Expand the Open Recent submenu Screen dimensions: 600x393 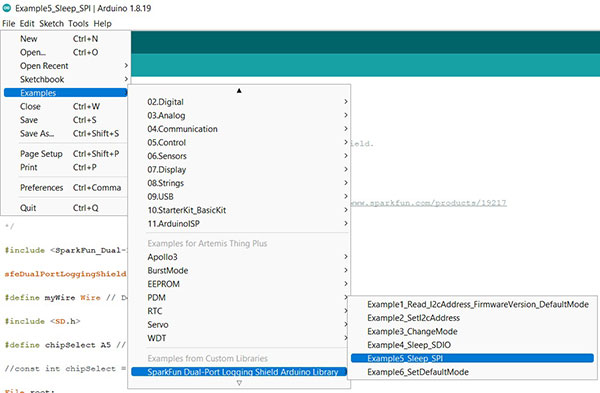pyautogui.click(x=65, y=66)
